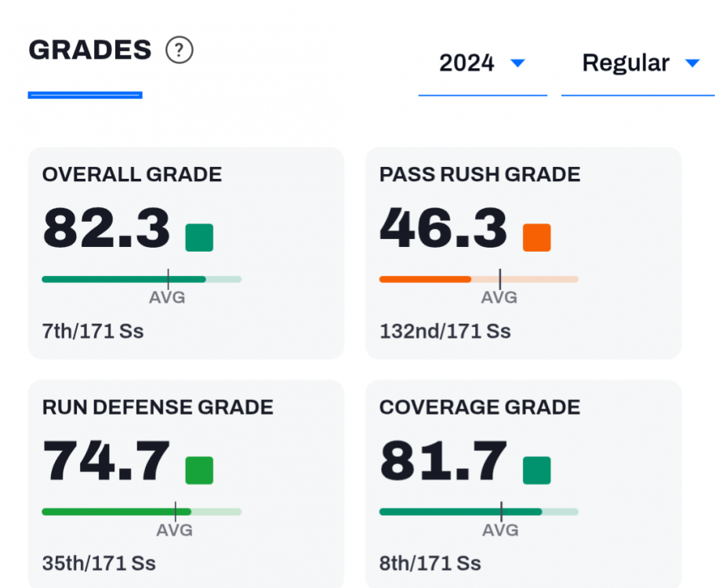Open the 2024 season dropdown

click(x=481, y=64)
